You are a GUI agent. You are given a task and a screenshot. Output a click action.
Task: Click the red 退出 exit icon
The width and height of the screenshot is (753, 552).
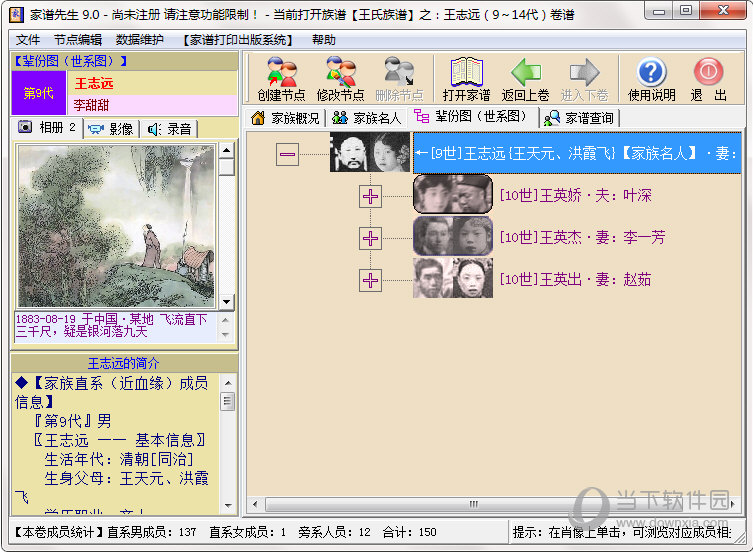[708, 79]
